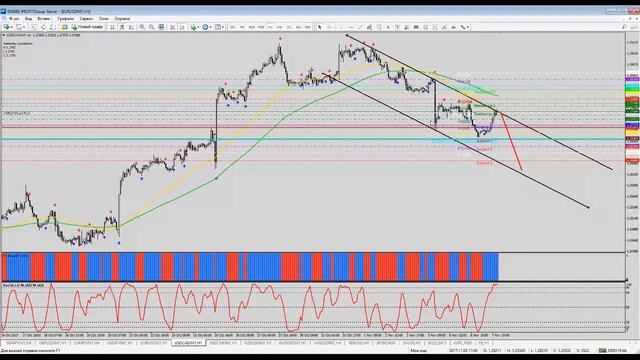The height and width of the screenshot is (360, 640).
Task: Switch to the AUDUSDINT,H1 chart tab
Action: coord(292,343)
